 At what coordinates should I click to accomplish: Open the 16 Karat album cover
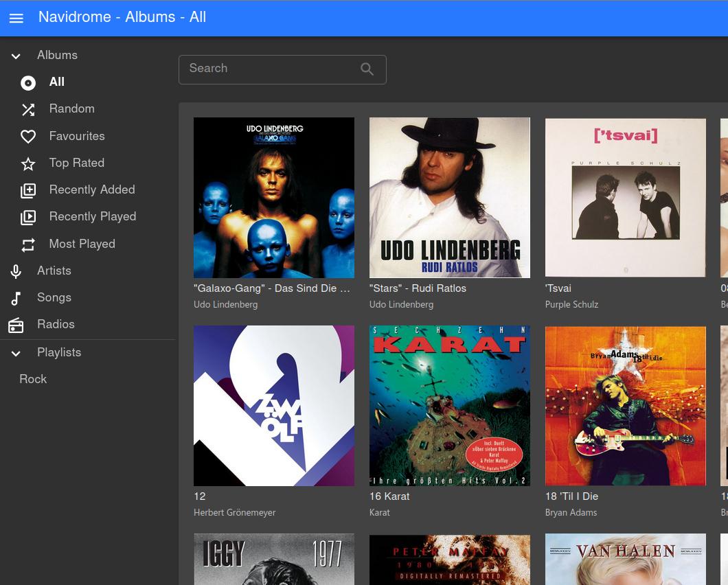(449, 405)
